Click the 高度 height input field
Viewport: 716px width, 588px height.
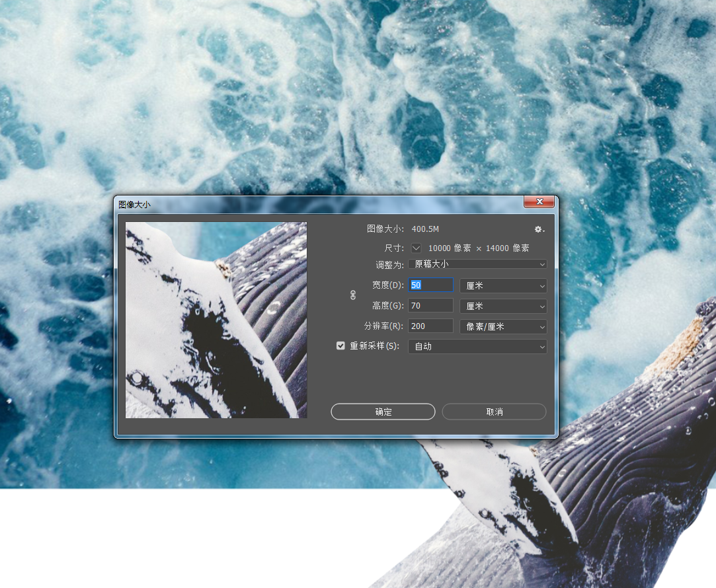click(x=430, y=306)
